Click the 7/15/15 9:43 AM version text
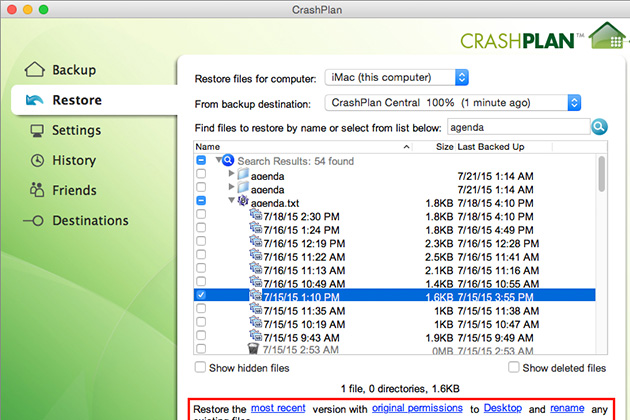The image size is (630, 420). point(301,338)
